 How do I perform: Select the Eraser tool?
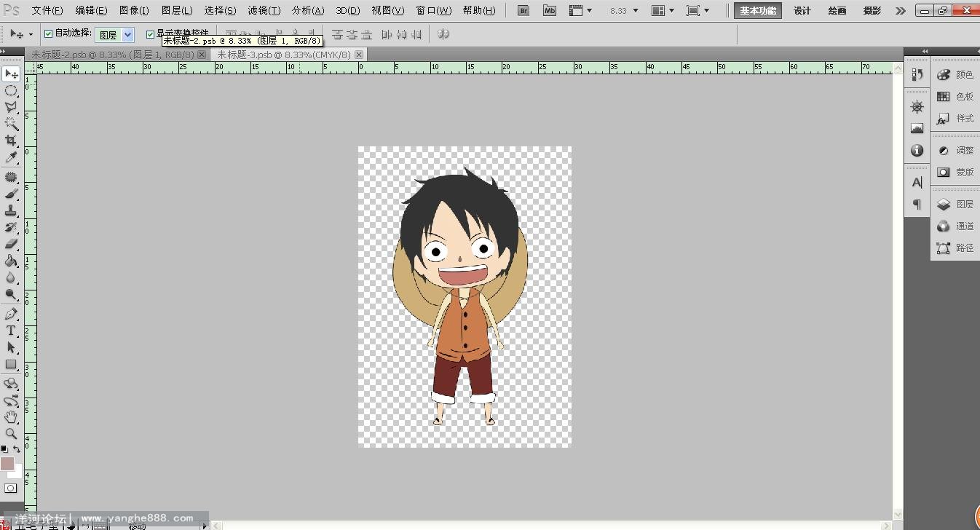click(11, 244)
